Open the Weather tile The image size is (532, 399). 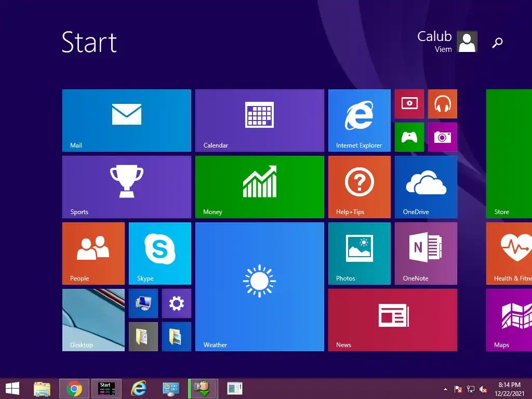coord(260,287)
